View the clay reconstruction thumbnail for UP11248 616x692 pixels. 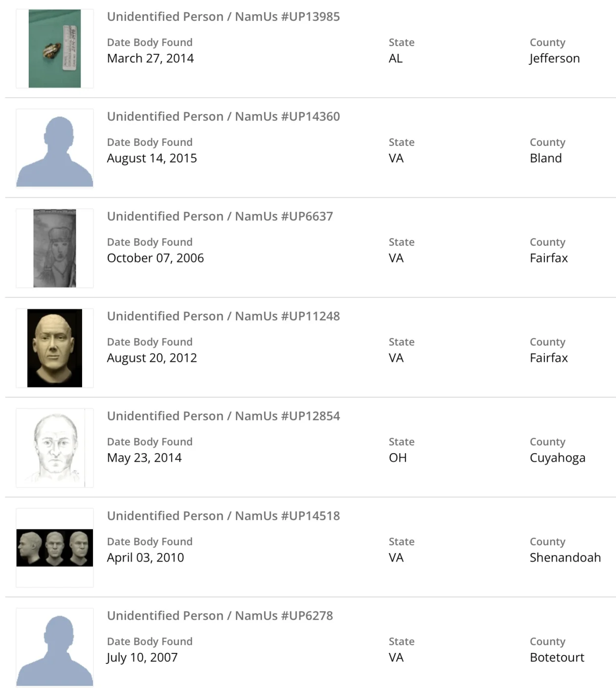point(54,348)
